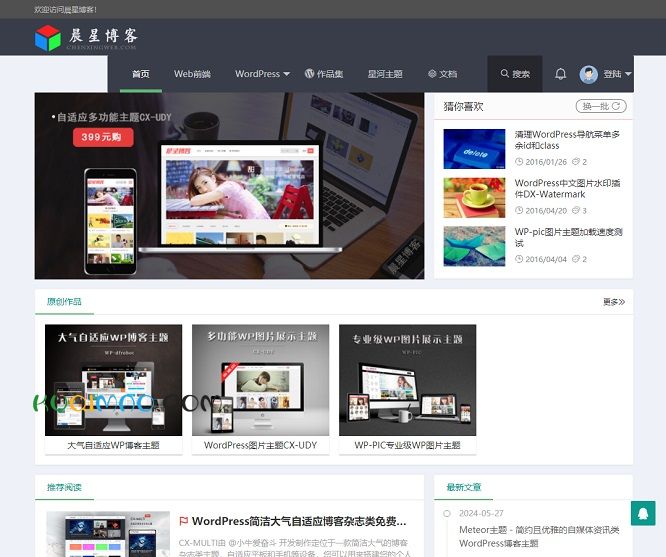Open the 文档 menu item

point(448,74)
